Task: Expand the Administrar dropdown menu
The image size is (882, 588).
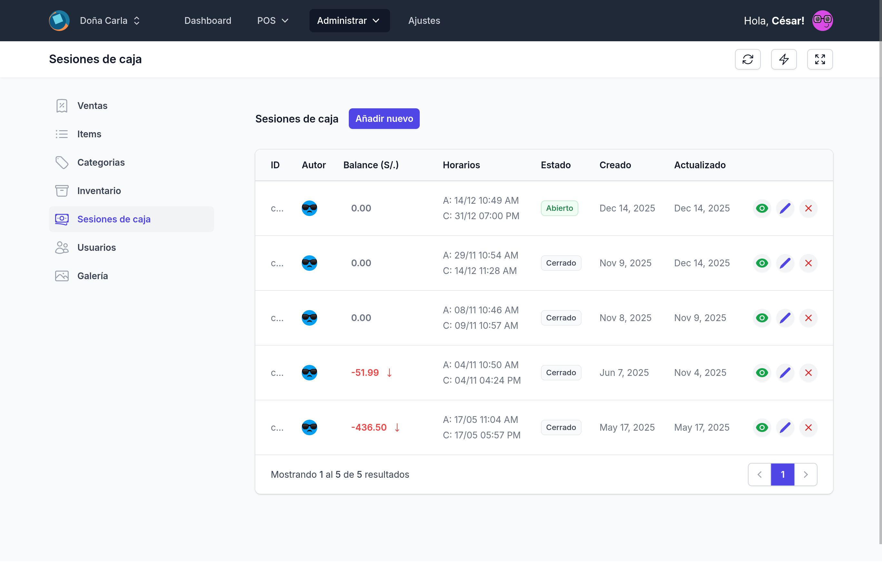Action: tap(349, 21)
